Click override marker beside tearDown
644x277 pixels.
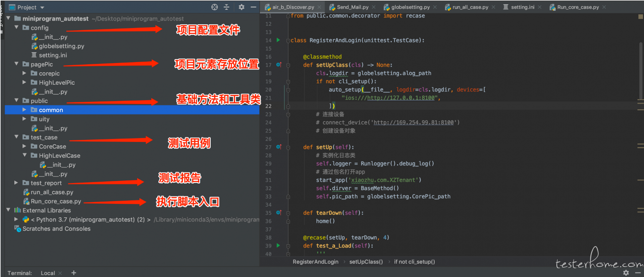[279, 212]
